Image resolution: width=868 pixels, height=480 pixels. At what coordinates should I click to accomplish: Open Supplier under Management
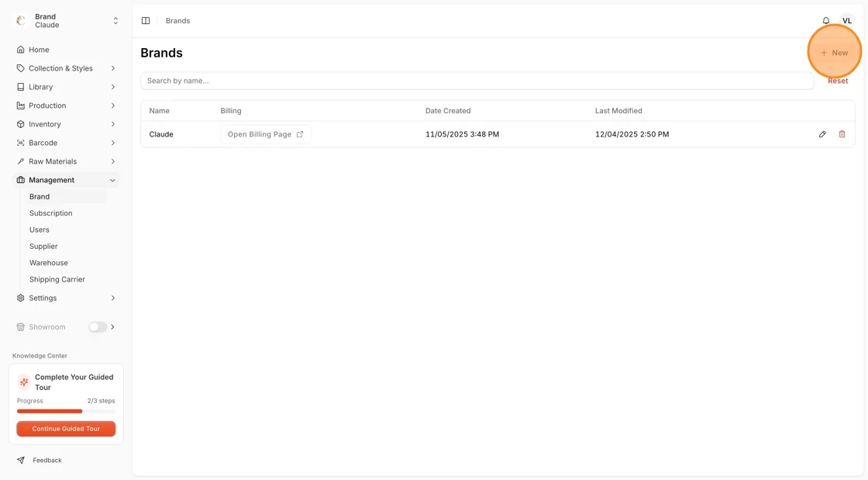(43, 247)
